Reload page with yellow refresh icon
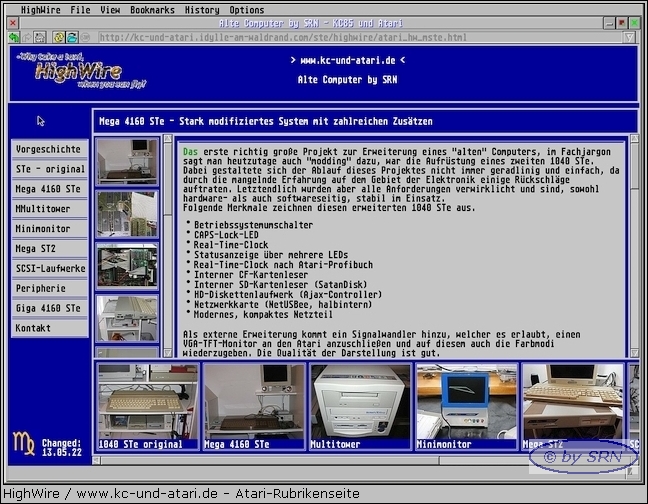Viewport: 648px width, 504px height. pos(59,38)
